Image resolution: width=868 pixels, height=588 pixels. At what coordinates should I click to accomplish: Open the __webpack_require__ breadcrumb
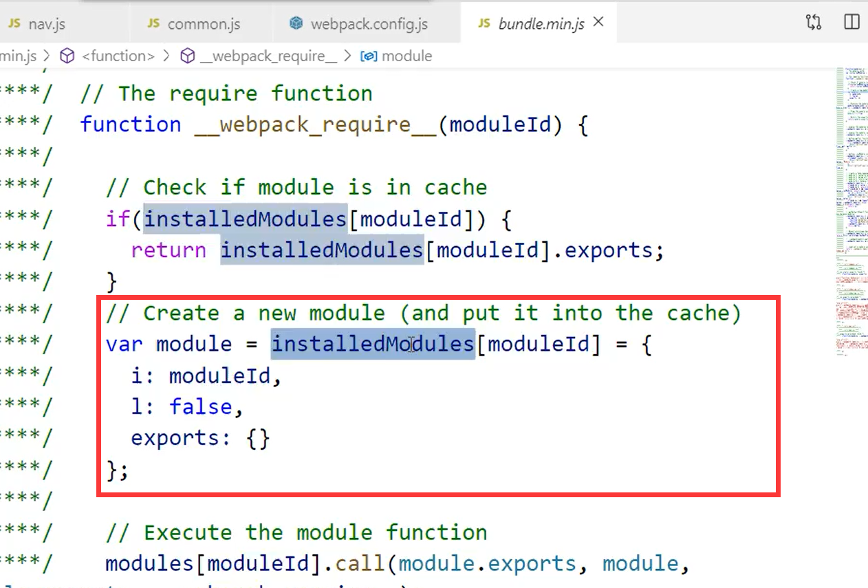(268, 56)
